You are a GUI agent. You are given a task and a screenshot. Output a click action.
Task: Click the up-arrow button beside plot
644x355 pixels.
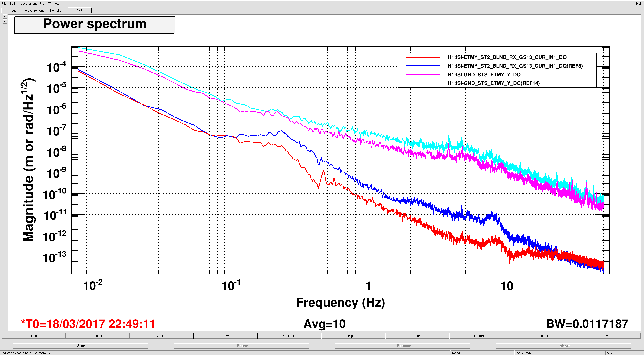click(5, 22)
